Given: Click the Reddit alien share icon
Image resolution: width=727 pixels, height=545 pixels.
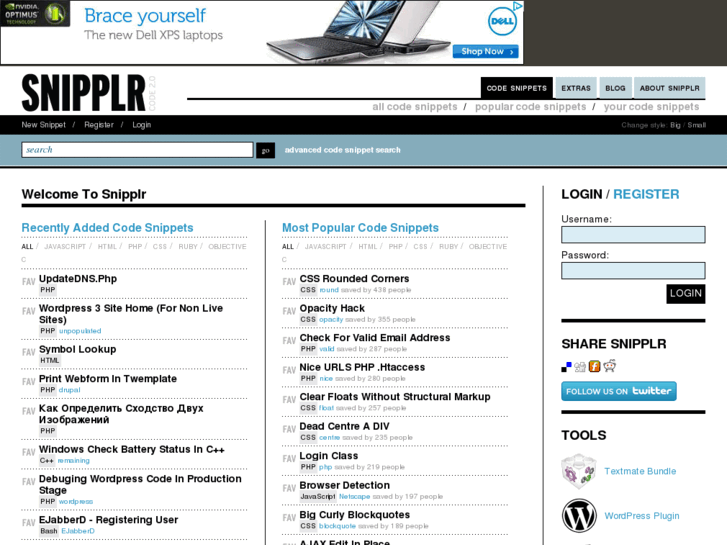Looking at the screenshot, I should pos(610,365).
